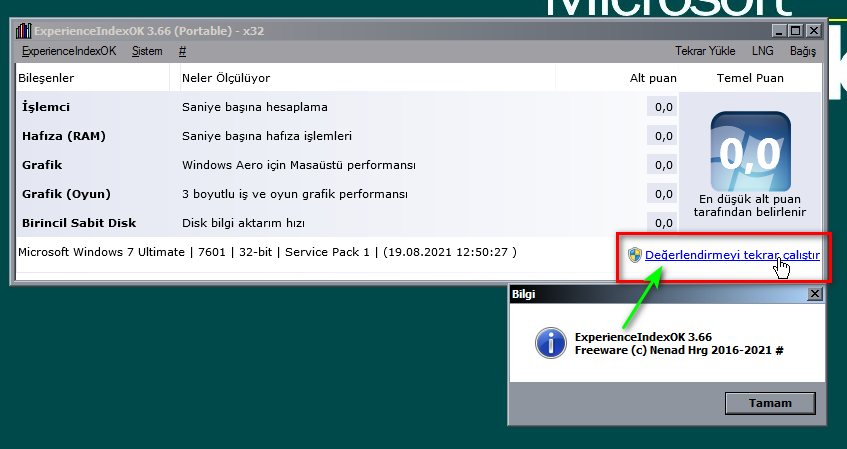Click the blue info icon in the Bilgi dialog
The height and width of the screenshot is (449, 847).
pyautogui.click(x=550, y=343)
